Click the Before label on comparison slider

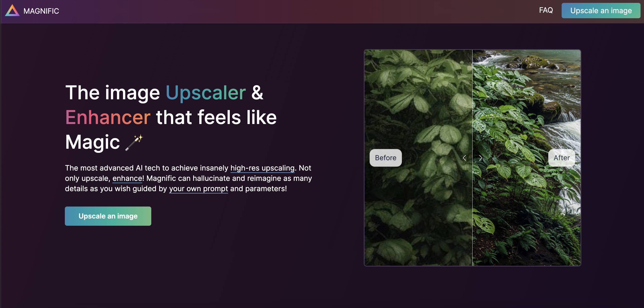coord(385,158)
